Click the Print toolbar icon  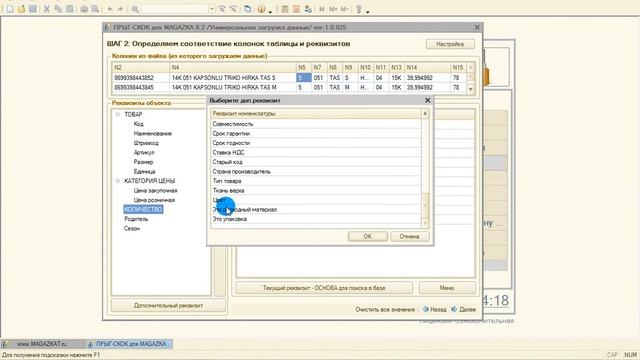tap(84, 9)
